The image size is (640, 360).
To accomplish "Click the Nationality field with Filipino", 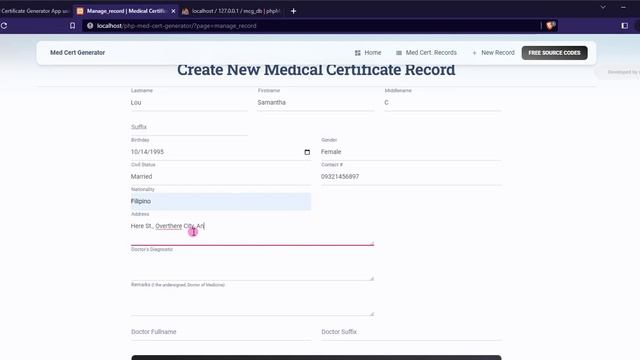I will [x=220, y=201].
